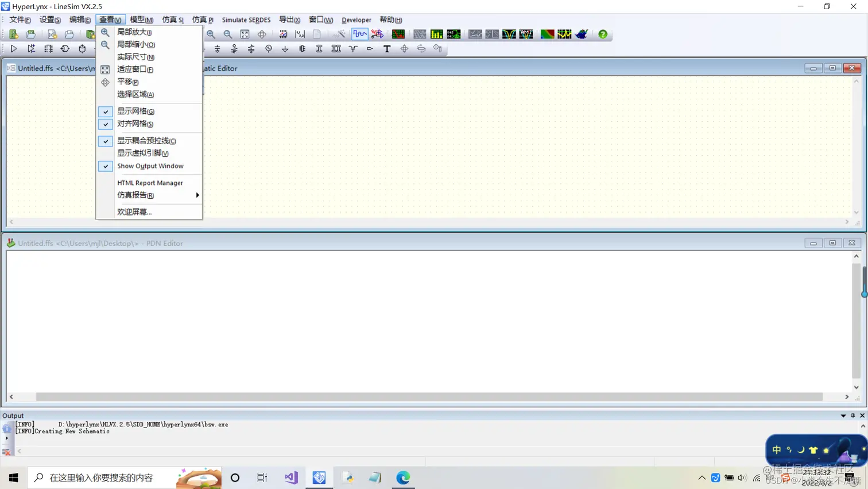Click the multi-pin IC component tool

(x=48, y=49)
